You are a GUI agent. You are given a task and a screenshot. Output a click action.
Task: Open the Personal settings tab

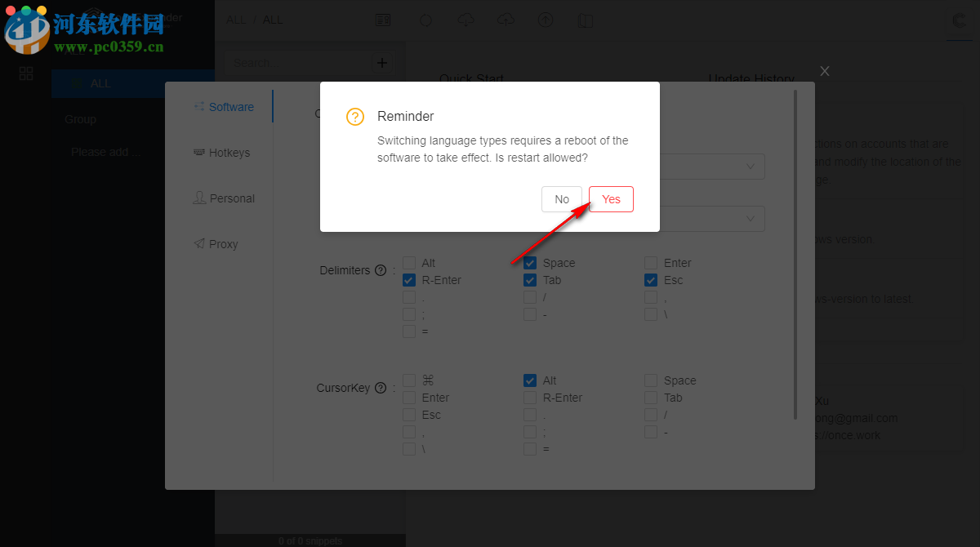224,198
